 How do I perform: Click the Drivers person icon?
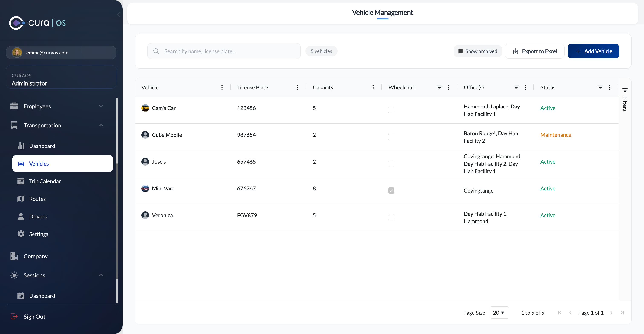tap(21, 216)
